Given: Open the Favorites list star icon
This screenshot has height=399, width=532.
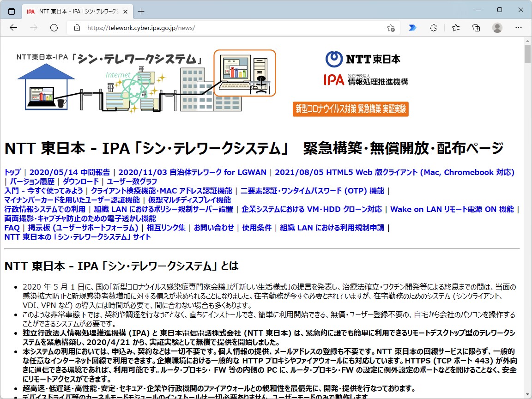Looking at the screenshot, I should pyautogui.click(x=455, y=28).
